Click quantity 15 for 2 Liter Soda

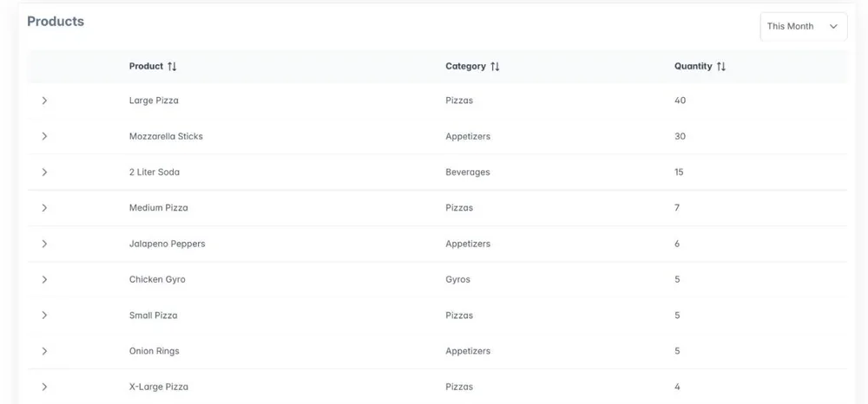coord(679,172)
